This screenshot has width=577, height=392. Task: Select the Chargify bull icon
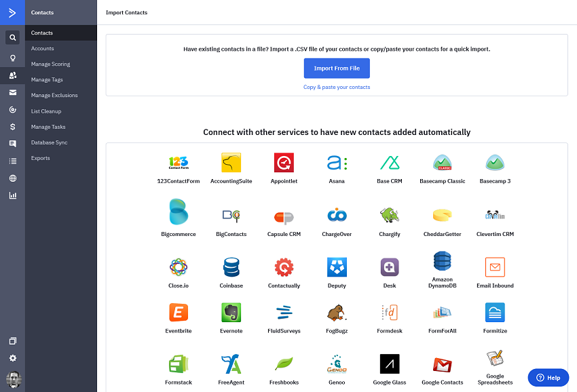390,215
